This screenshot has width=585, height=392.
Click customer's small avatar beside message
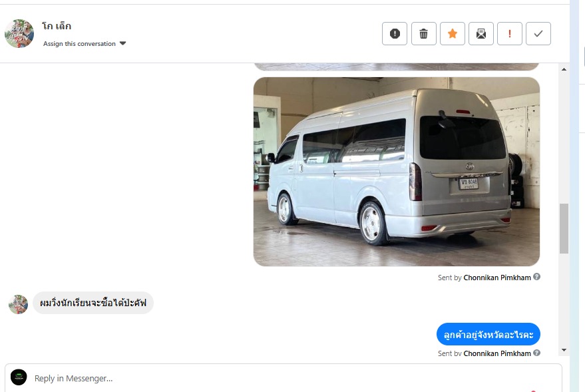[18, 304]
